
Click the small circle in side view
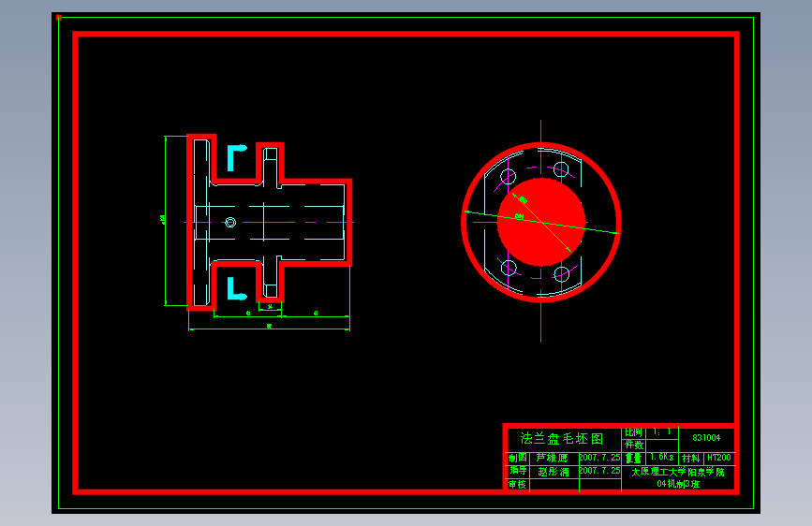pos(230,222)
